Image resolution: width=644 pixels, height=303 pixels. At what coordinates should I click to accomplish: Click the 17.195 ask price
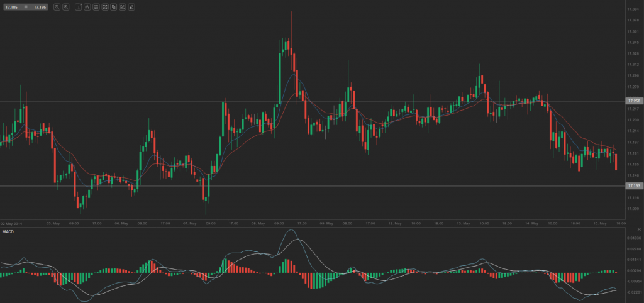point(40,7)
